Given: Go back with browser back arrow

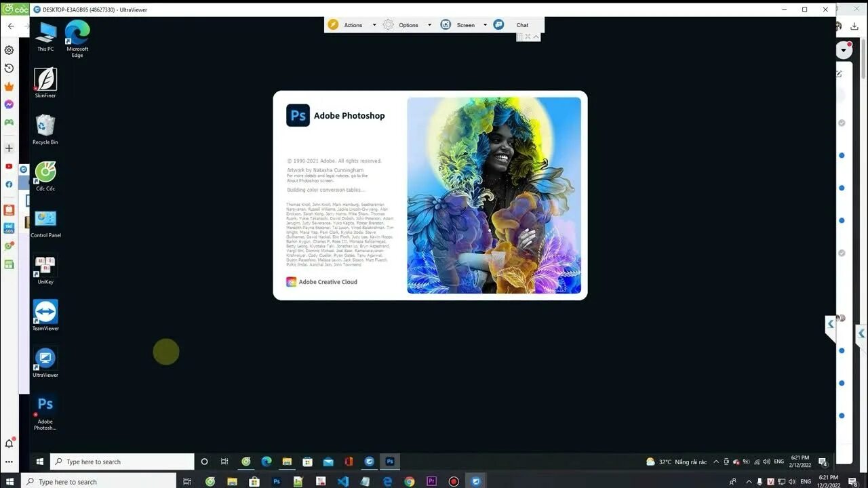Looking at the screenshot, I should (10, 26).
